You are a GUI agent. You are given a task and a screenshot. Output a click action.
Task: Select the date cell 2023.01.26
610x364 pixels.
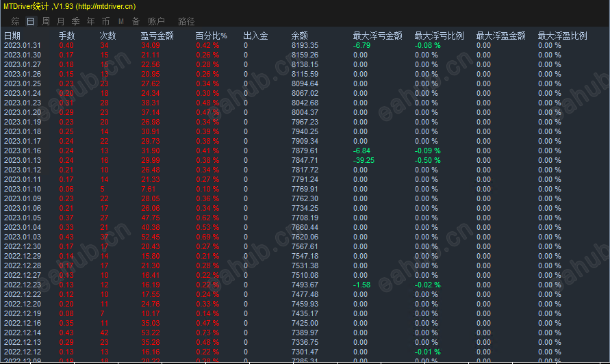22,74
